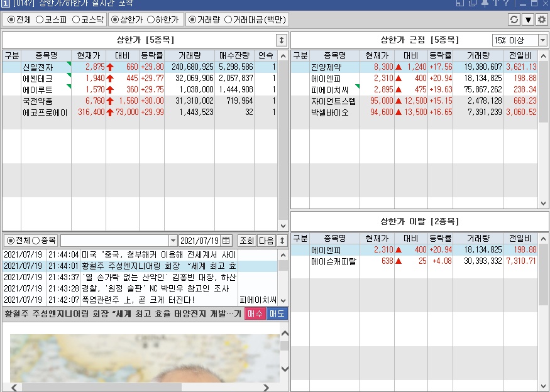
Task: Open the 15% 이상 dropdown
Action: click(542, 40)
